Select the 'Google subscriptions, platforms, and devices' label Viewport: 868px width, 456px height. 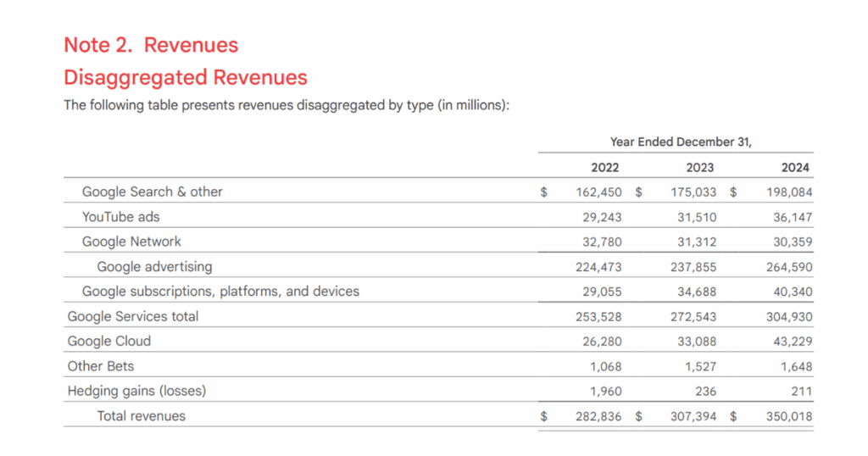coord(220,292)
